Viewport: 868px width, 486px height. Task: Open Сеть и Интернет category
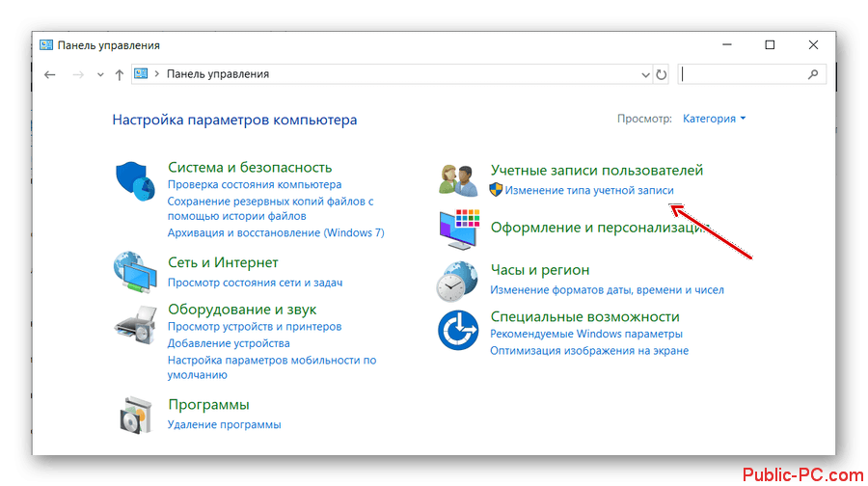click(x=223, y=262)
